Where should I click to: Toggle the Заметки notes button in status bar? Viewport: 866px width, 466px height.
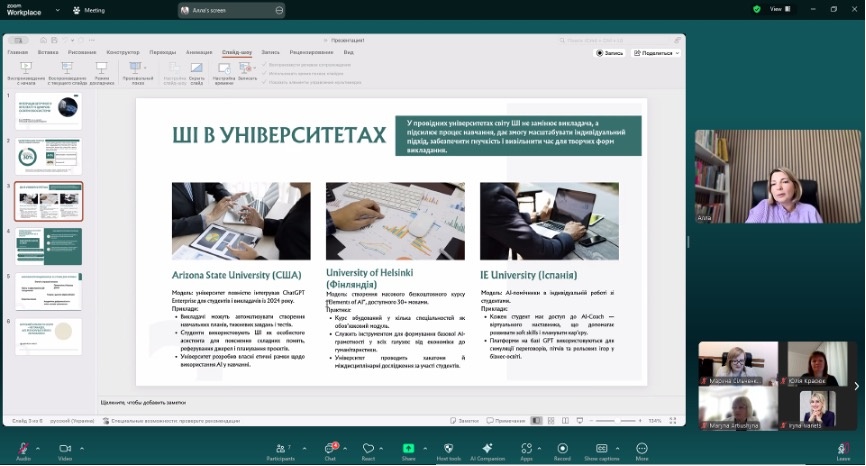pyautogui.click(x=464, y=421)
